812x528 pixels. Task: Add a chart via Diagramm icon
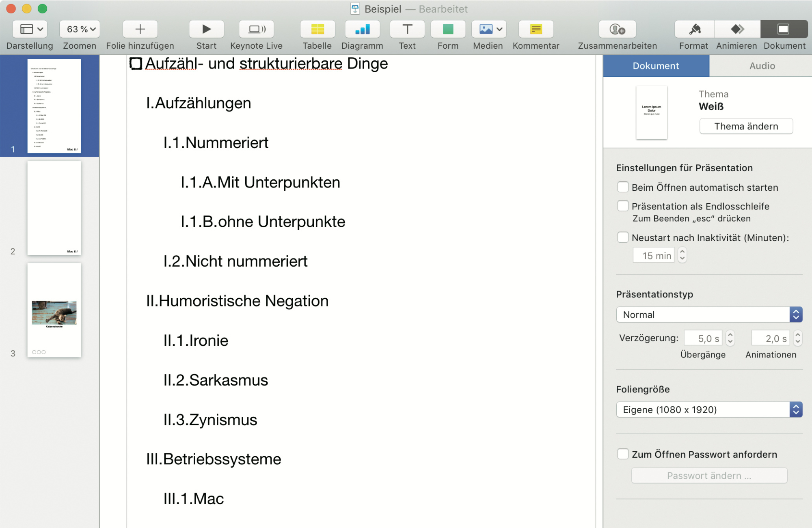(362, 29)
